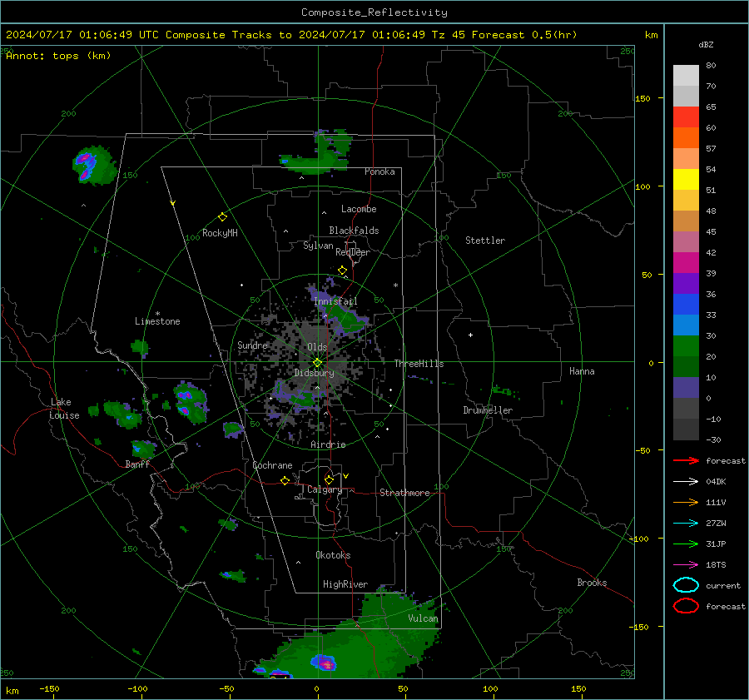Click the Airdrie city label

328,444
